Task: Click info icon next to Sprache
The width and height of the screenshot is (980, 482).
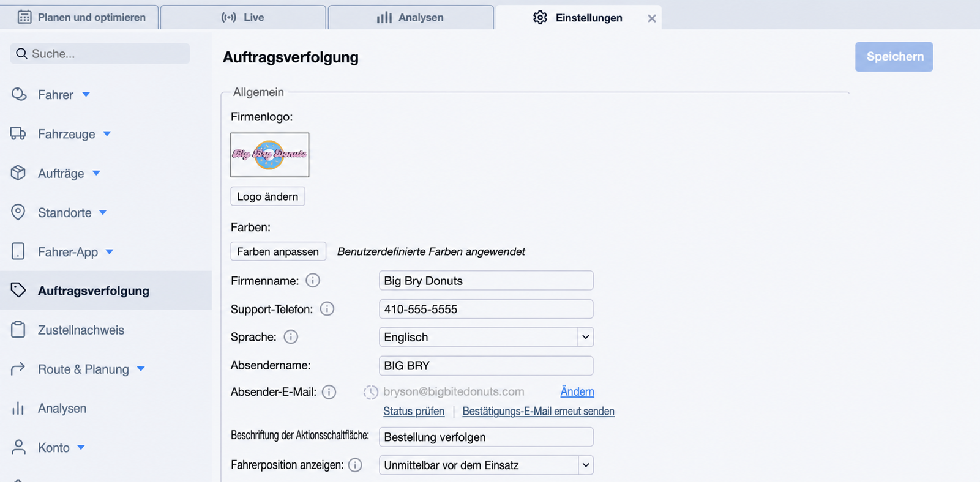Action: click(291, 337)
